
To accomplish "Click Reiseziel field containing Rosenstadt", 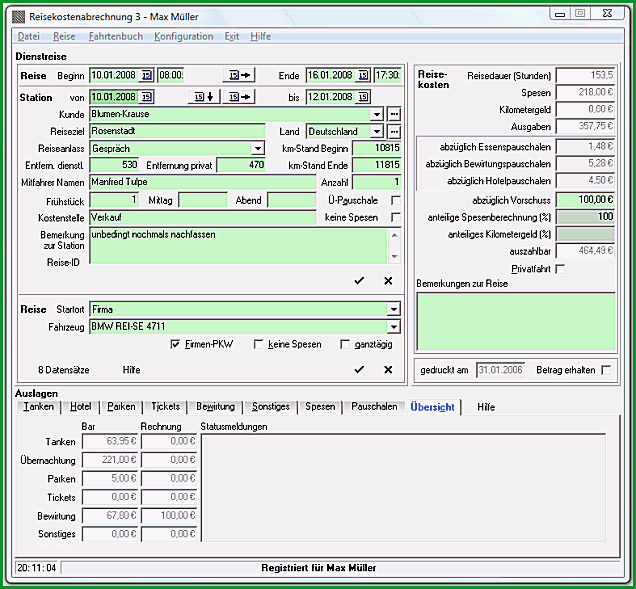I will pos(177,131).
